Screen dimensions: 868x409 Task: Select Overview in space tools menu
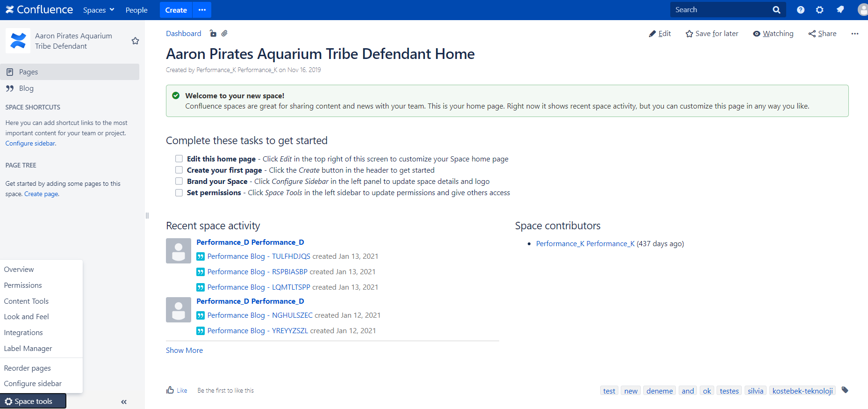click(x=42, y=270)
